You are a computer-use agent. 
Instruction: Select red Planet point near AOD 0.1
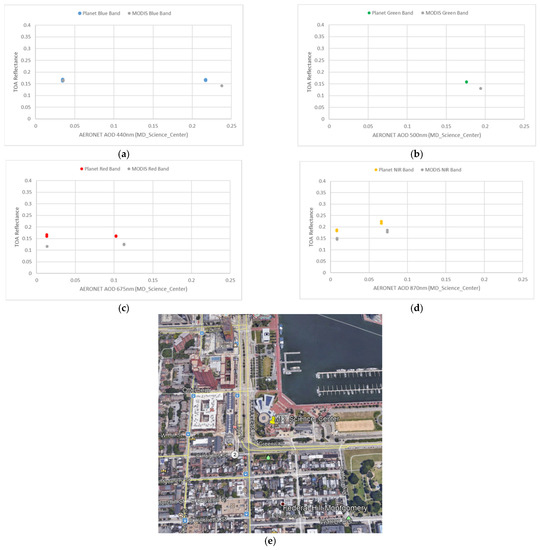(116, 236)
